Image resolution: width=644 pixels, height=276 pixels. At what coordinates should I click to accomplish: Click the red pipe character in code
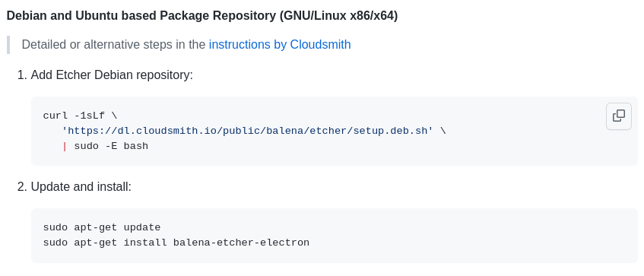[65, 146]
